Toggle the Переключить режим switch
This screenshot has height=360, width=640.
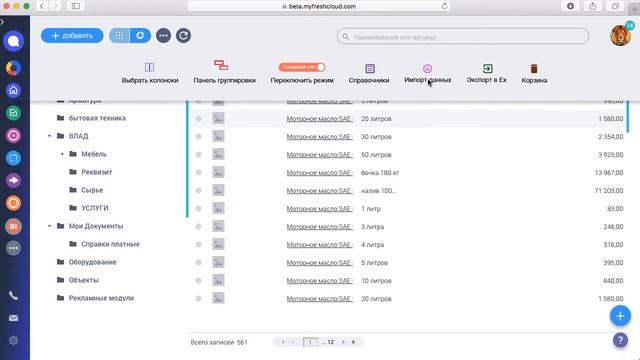(x=302, y=67)
